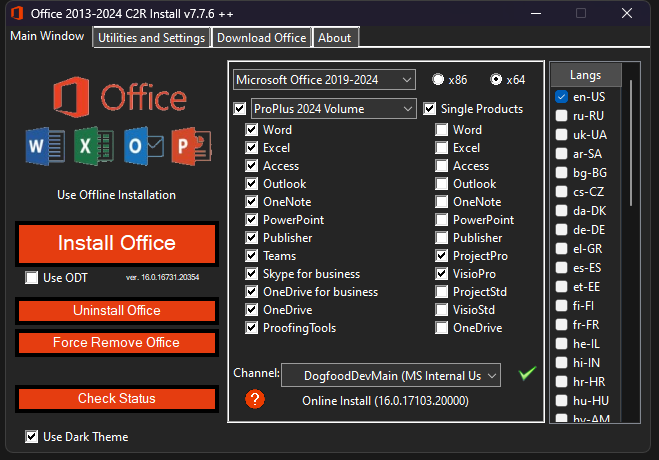Image resolution: width=659 pixels, height=460 pixels.
Task: Click the Check Status button
Action: click(117, 399)
